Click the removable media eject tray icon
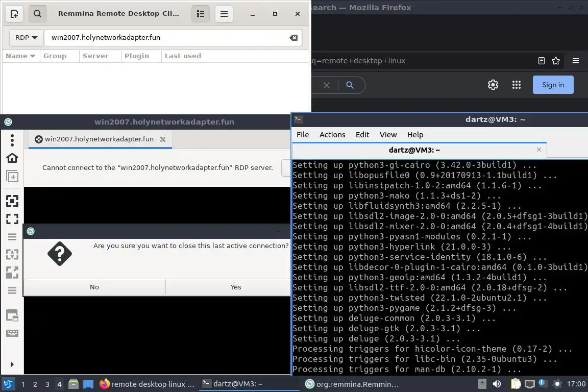The image size is (588, 392). 482,384
